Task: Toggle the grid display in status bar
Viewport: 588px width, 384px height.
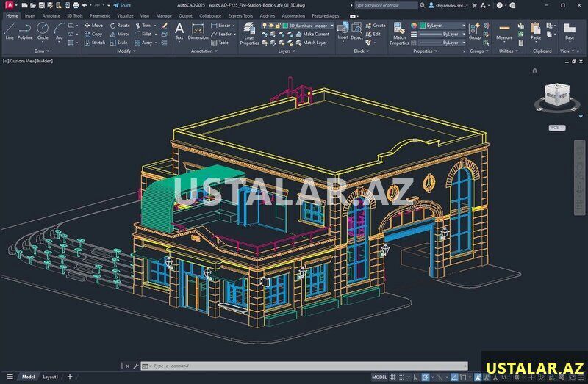Action: click(393, 377)
